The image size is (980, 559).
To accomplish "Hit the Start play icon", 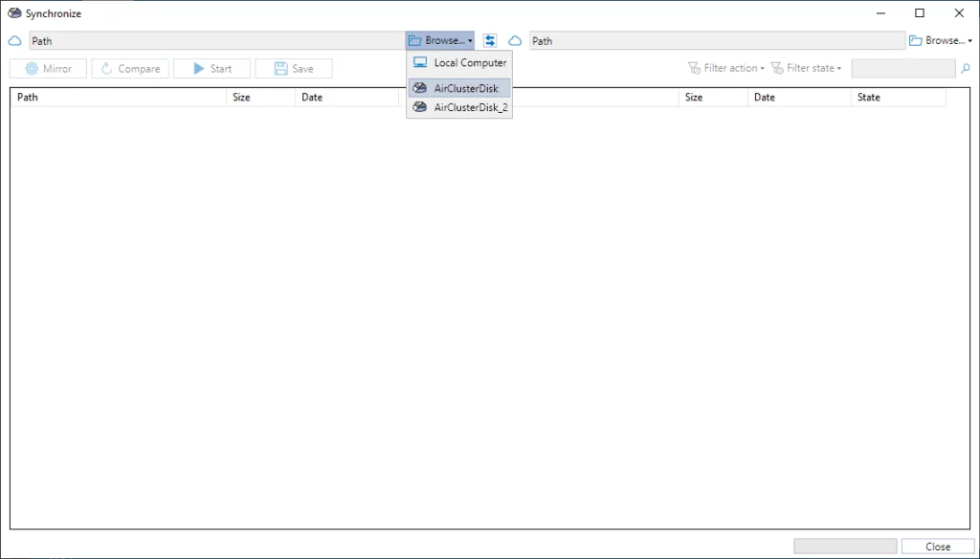I will [198, 69].
